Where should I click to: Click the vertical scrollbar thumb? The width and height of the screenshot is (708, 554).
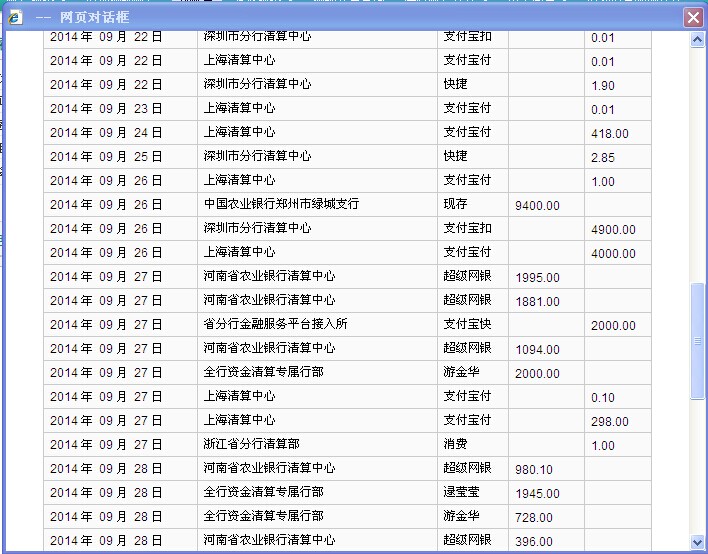[697, 341]
